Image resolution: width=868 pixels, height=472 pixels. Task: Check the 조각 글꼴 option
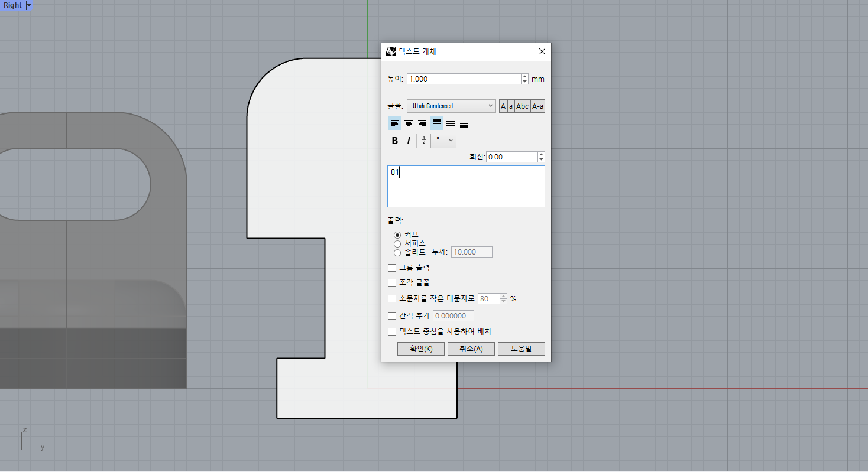(392, 282)
